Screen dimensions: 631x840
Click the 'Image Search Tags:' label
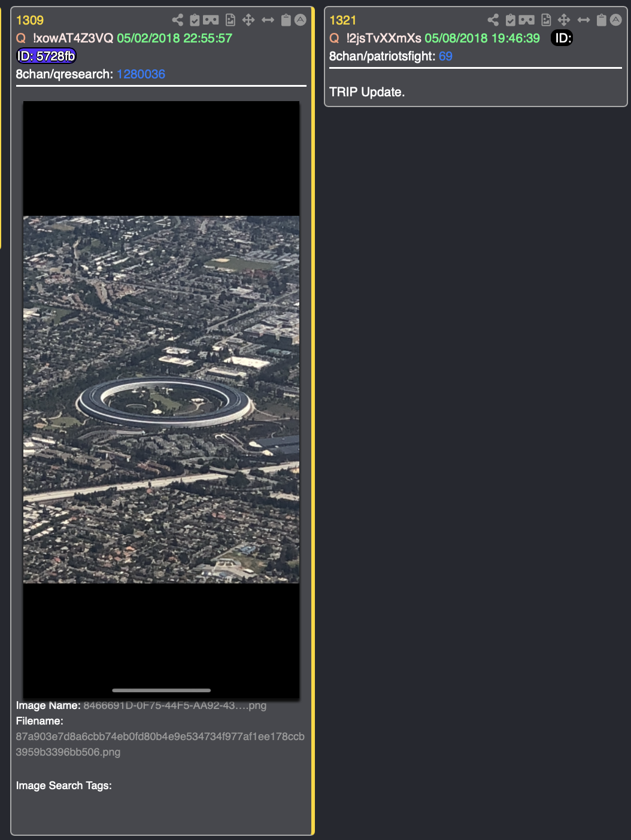pos(64,786)
